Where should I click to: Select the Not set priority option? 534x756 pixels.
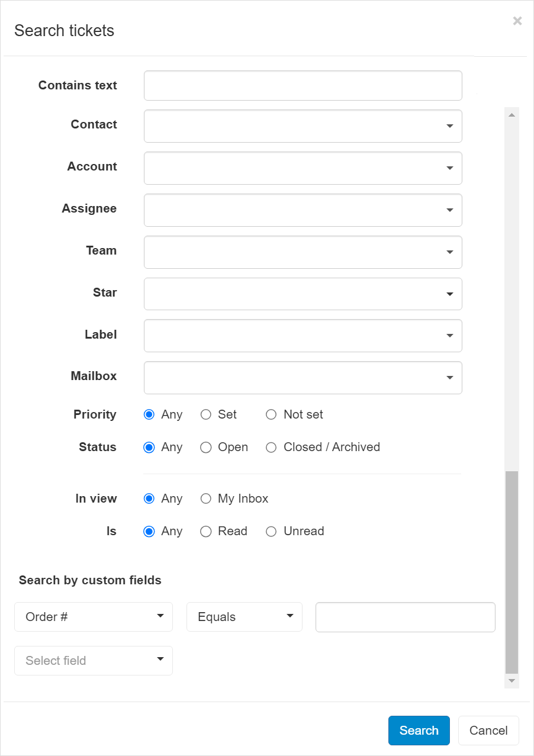271,414
